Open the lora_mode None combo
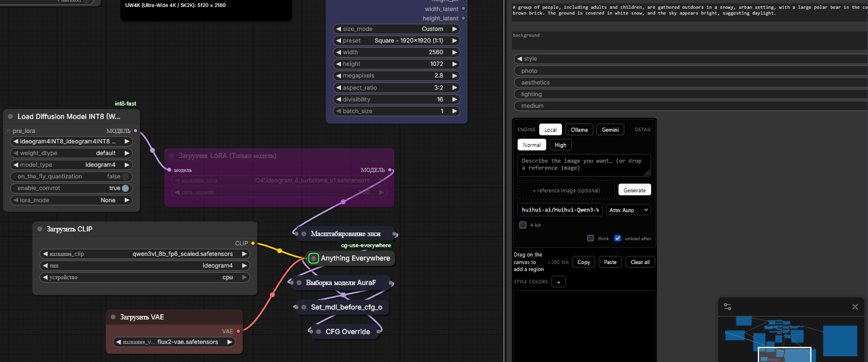Viewport: 868px width, 362px height. coord(71,200)
